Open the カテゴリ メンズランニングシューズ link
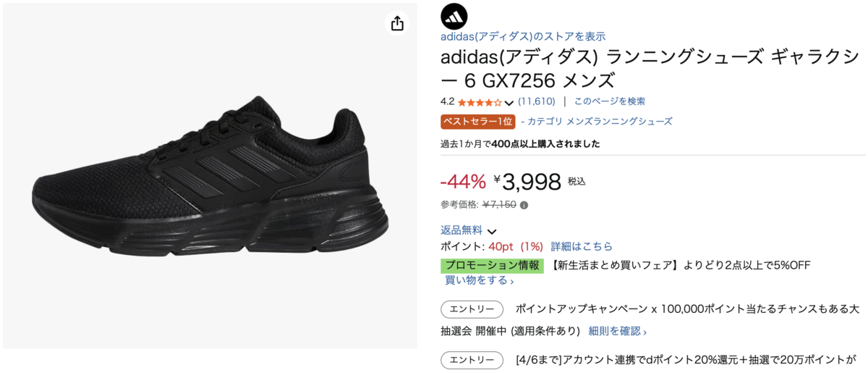The height and width of the screenshot is (373, 868). 600,122
